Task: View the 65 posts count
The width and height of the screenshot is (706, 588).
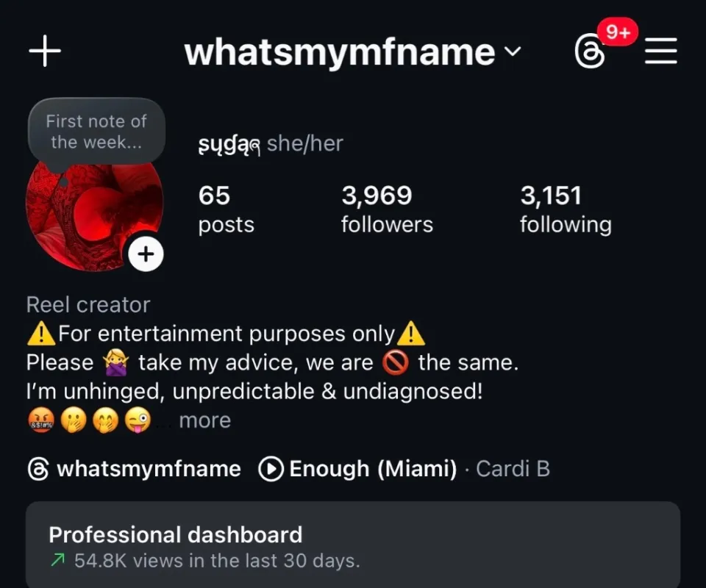Action: click(x=226, y=209)
